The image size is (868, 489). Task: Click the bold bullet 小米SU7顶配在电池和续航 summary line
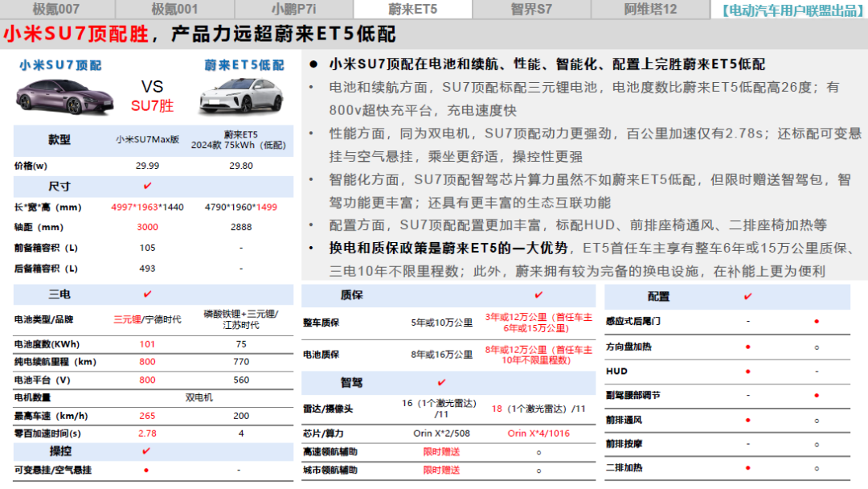pos(547,64)
